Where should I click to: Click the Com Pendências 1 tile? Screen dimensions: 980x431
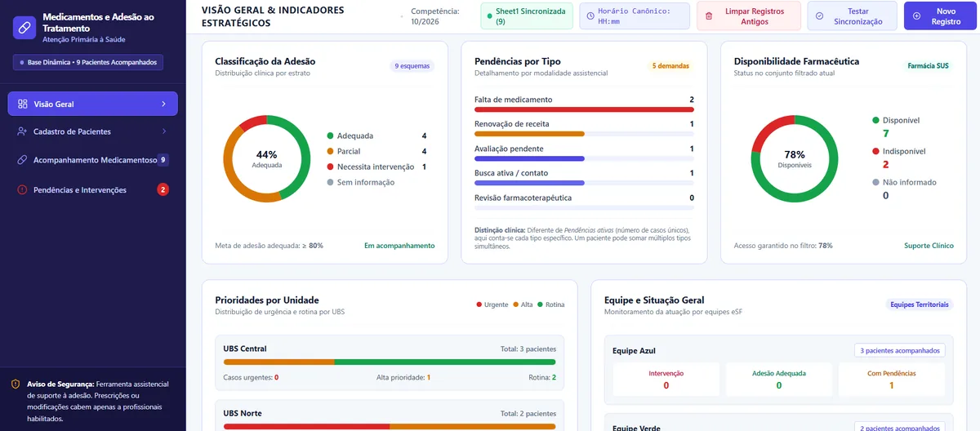pos(891,380)
